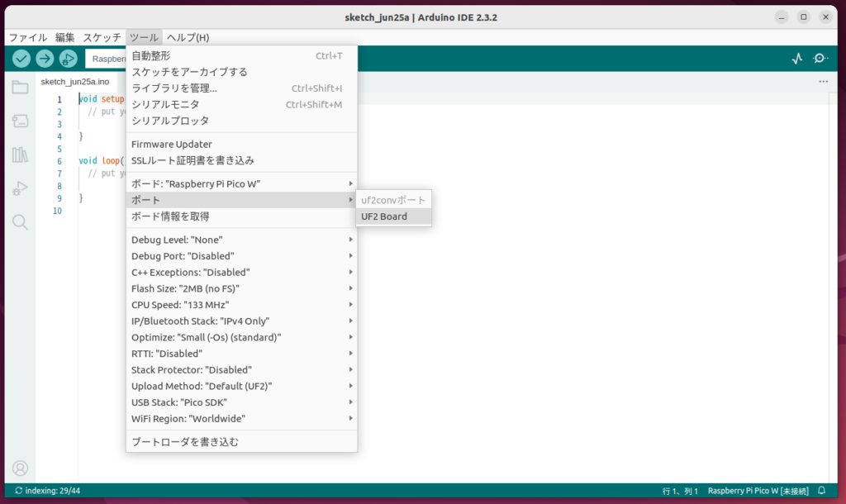Screen dimensions: 846x504
Task: Close the ツール menu in menu bar
Action: (x=144, y=37)
